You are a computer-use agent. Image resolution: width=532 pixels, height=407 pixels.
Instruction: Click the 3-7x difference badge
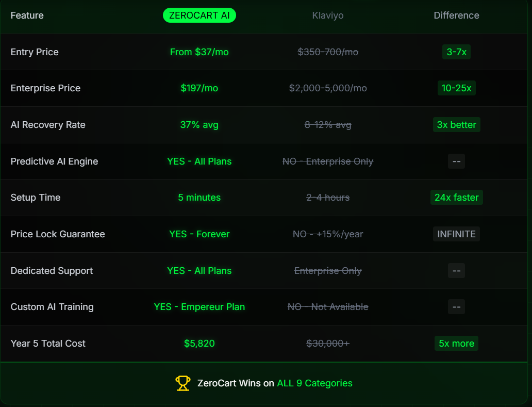pos(456,52)
